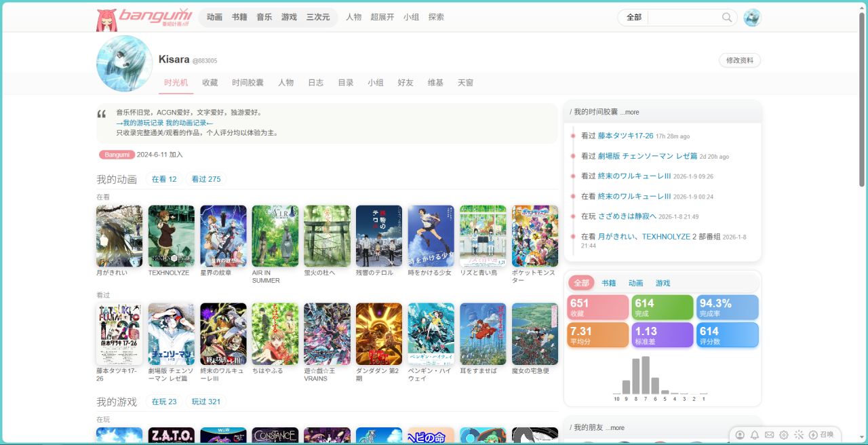The image size is (868, 445).
Task: Open ポケットモンスター cover
Action: (535, 236)
